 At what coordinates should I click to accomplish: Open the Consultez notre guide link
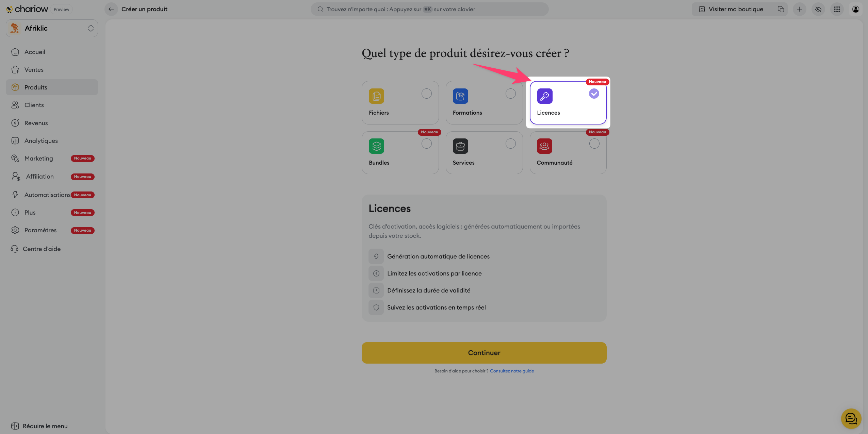pyautogui.click(x=512, y=371)
